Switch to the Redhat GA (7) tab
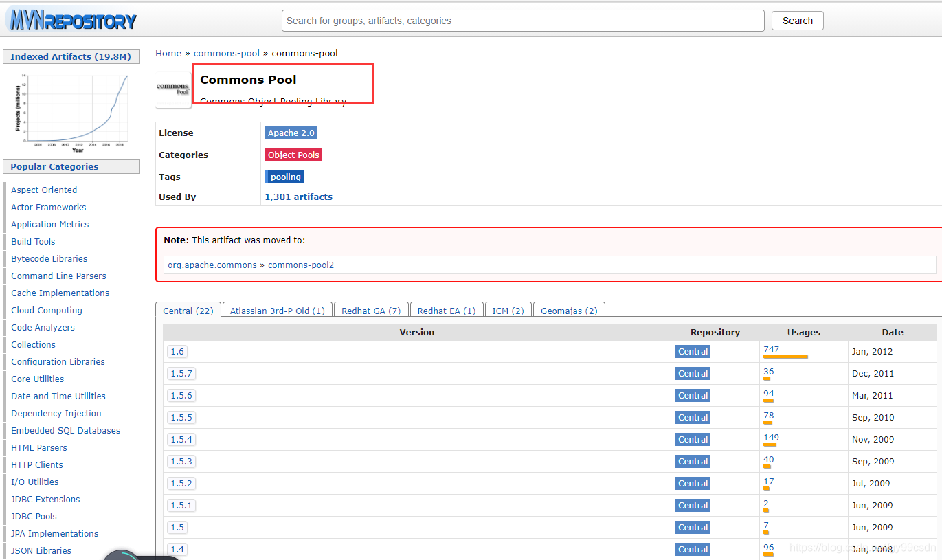The width and height of the screenshot is (942, 560). pos(371,311)
